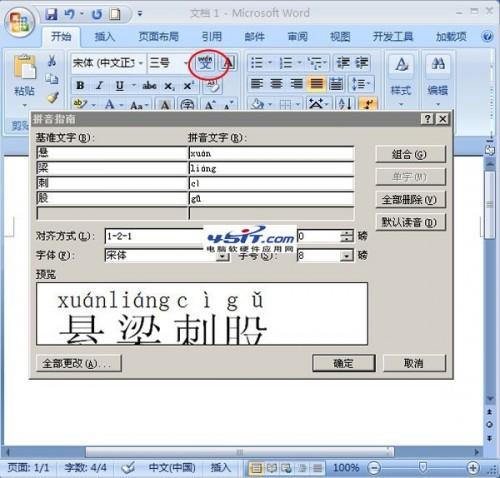Viewport: 500px width, 478px height.
Task: Open Word help question mark icon
Action: pos(487,36)
